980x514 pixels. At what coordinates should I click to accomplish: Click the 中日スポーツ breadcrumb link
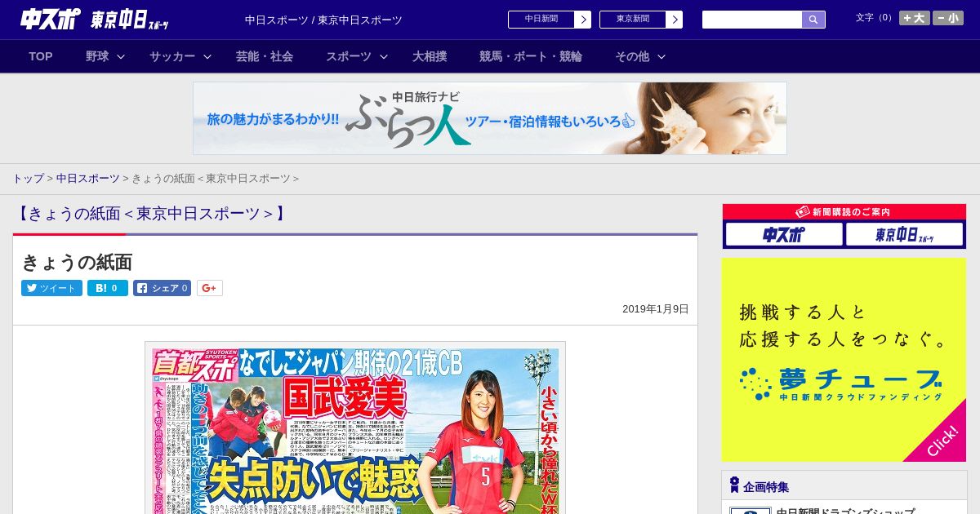tap(87, 178)
